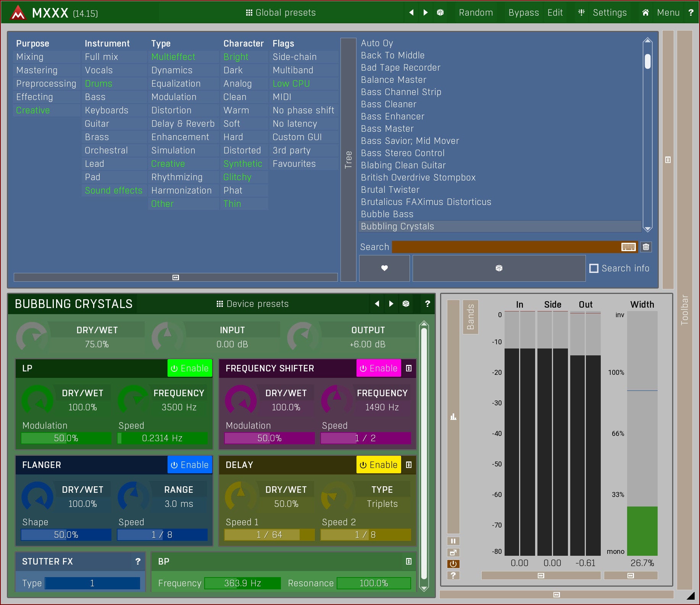Click the home icon in top bar
Viewport: 700px width, 605px height.
(645, 13)
